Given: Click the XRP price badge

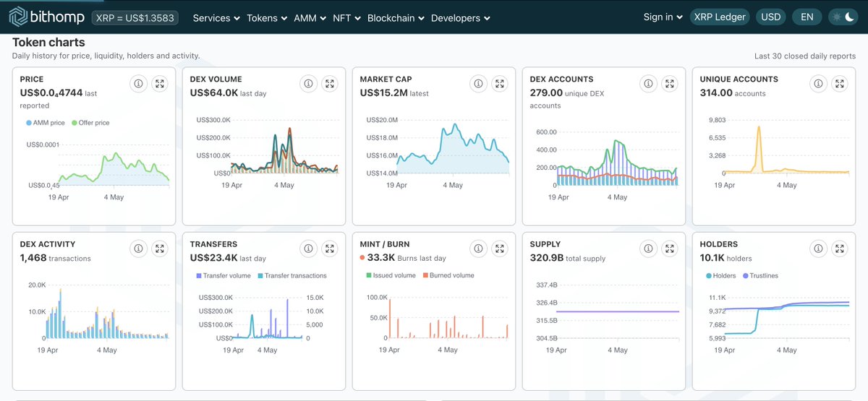Looking at the screenshot, I should (136, 17).
